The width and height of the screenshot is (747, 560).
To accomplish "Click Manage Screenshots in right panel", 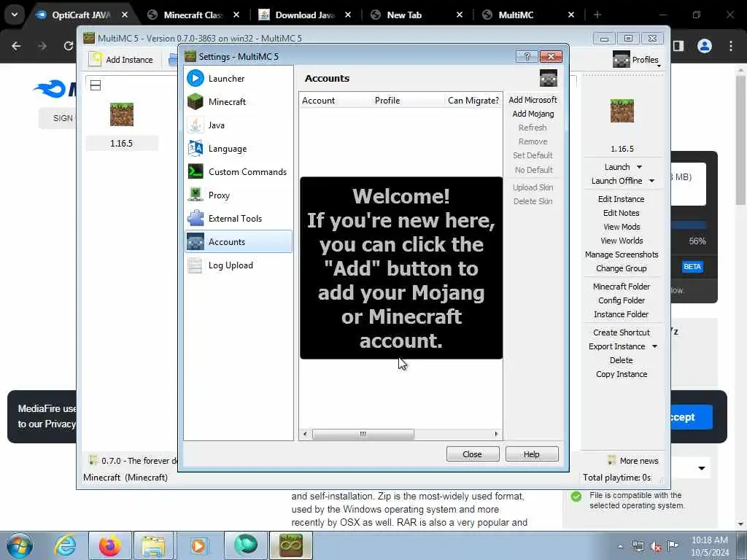I will click(x=622, y=254).
